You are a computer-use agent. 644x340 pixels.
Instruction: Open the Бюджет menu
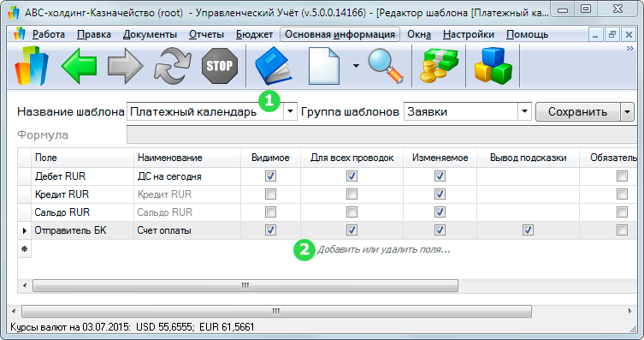254,34
